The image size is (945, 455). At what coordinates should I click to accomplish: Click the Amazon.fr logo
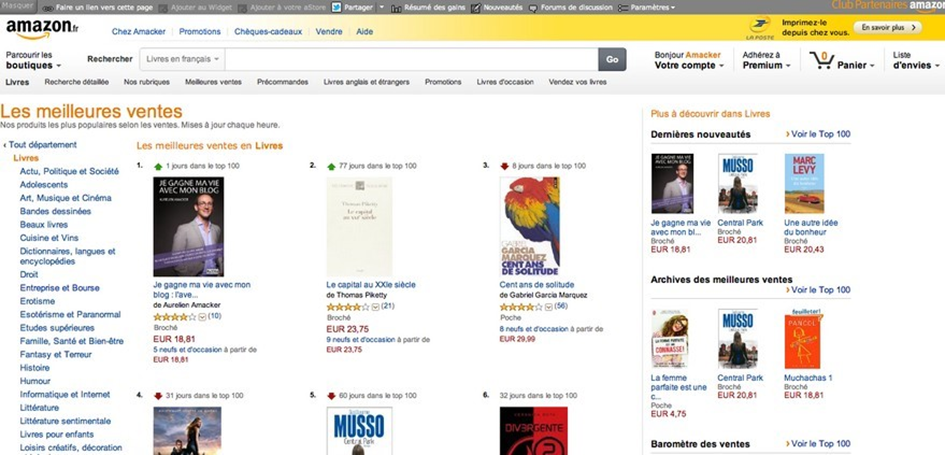[42, 28]
